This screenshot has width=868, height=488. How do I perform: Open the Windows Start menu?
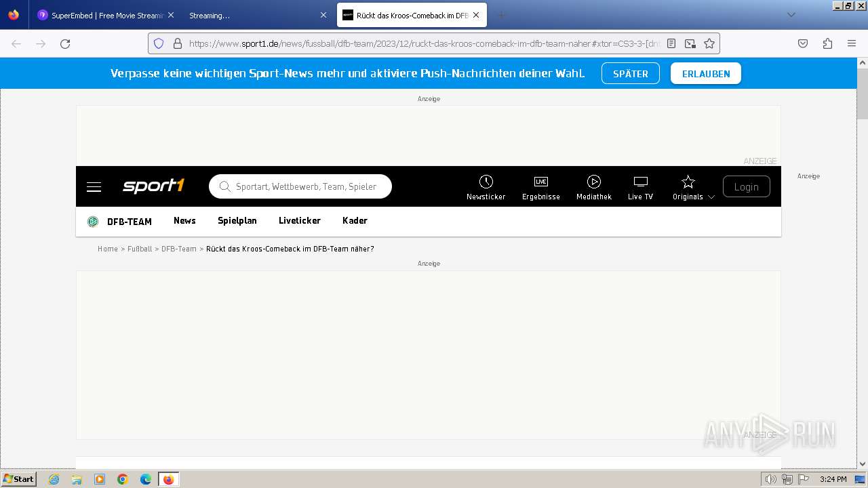pyautogui.click(x=18, y=479)
